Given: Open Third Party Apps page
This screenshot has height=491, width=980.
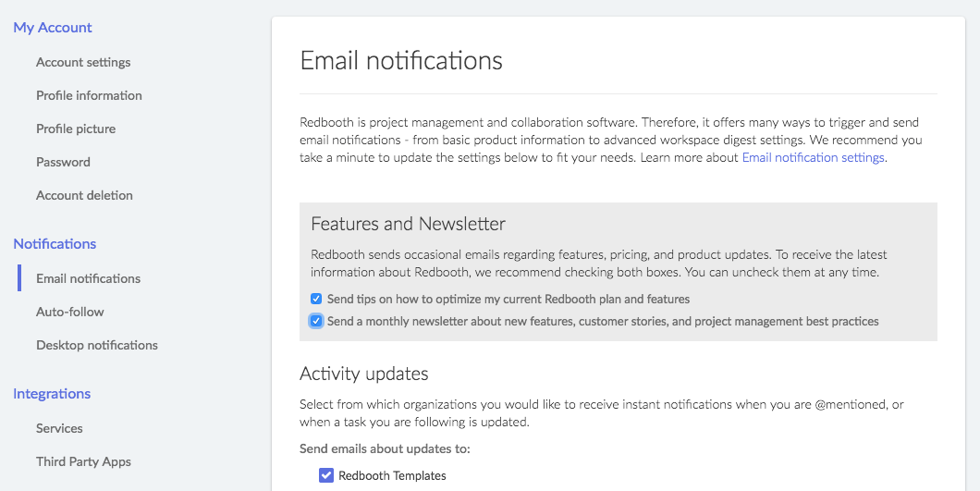Looking at the screenshot, I should click(x=84, y=461).
